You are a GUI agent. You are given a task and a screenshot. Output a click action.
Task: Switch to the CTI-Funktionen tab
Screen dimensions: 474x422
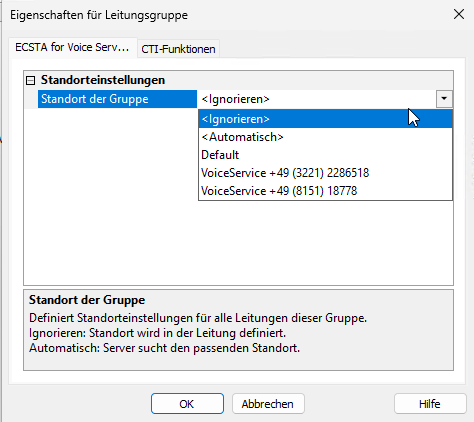178,49
